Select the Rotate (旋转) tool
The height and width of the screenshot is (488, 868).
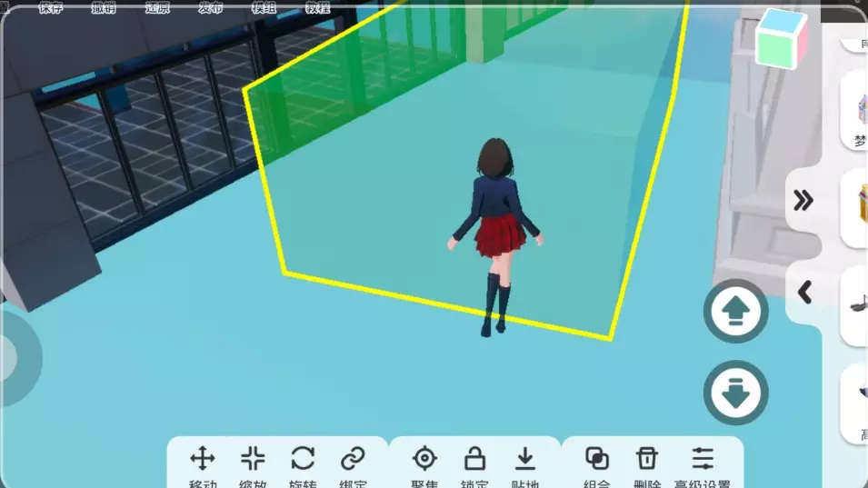303,459
